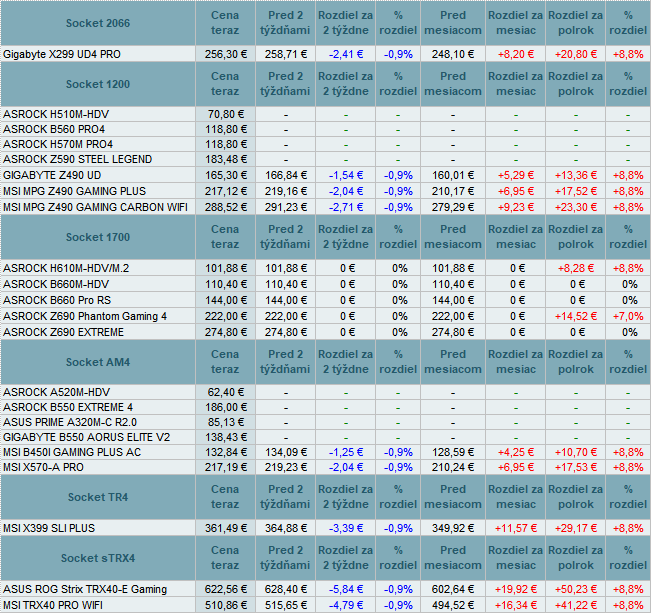This screenshot has height=613, width=651.
Task: Click ASROCK H570M PRO4 product name
Action: (58, 145)
